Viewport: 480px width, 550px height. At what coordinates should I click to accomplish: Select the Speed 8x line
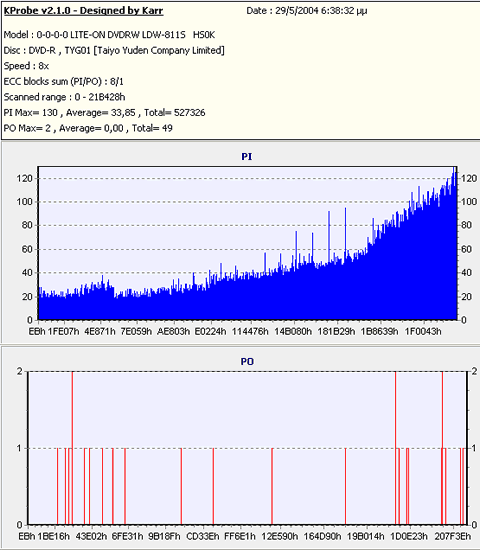(x=26, y=66)
